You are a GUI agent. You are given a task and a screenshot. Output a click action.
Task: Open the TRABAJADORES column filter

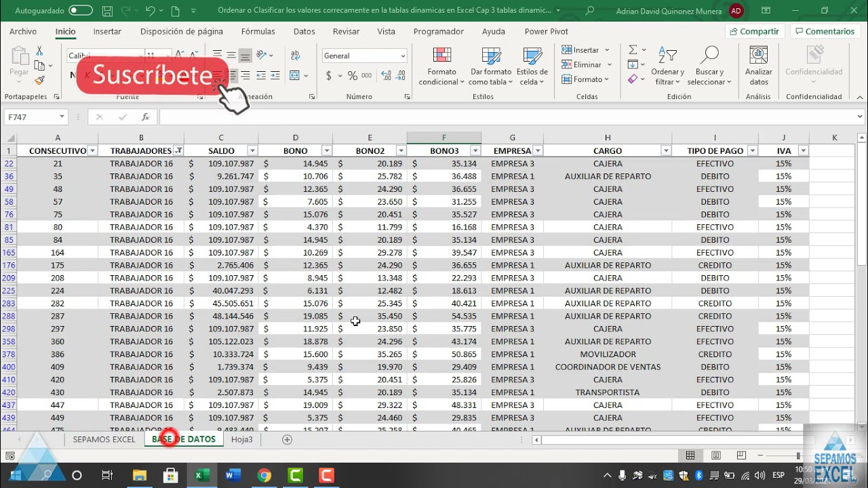tap(178, 150)
